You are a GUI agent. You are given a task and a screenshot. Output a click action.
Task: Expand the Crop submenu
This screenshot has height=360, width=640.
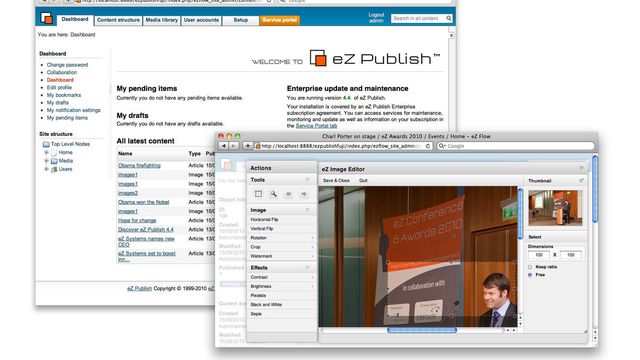[313, 247]
